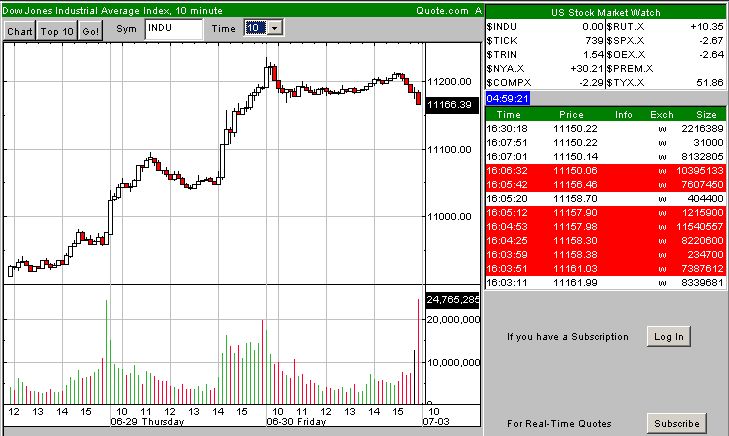This screenshot has width=729, height=436.
Task: Click the Subscribe button
Action: [x=676, y=423]
